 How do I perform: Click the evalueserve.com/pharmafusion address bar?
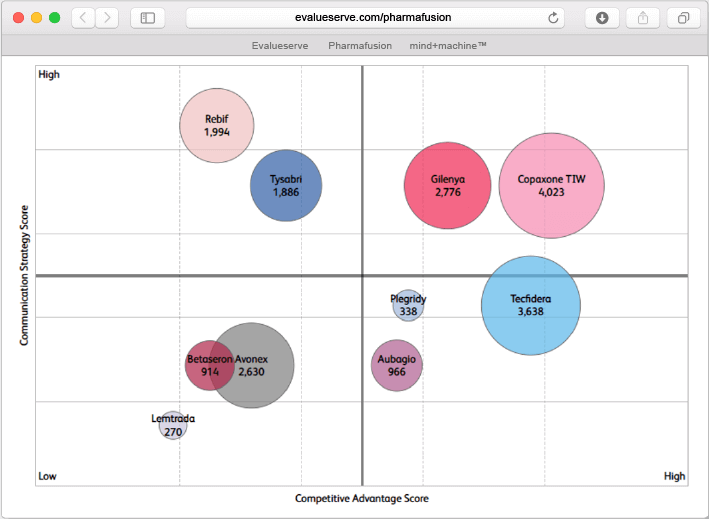(375, 18)
